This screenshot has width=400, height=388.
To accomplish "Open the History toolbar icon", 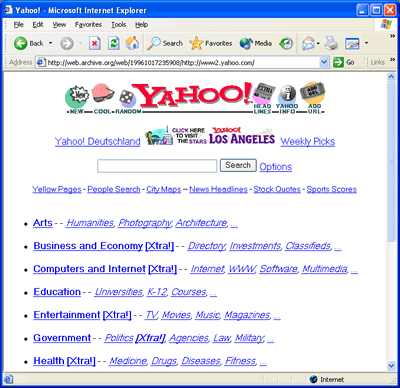I will (286, 43).
